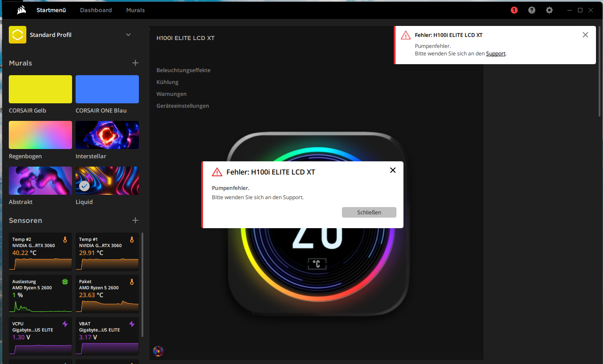Add a new sensor with plus
603x364 pixels.
point(135,220)
